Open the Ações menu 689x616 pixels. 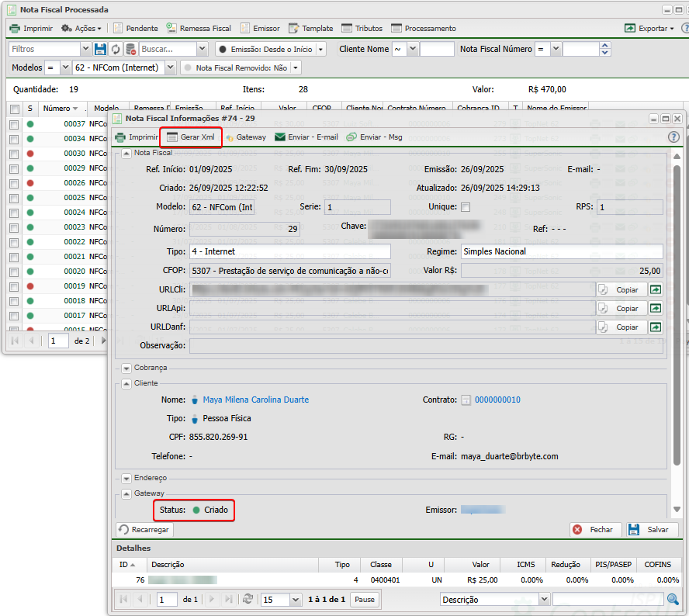coord(81,29)
